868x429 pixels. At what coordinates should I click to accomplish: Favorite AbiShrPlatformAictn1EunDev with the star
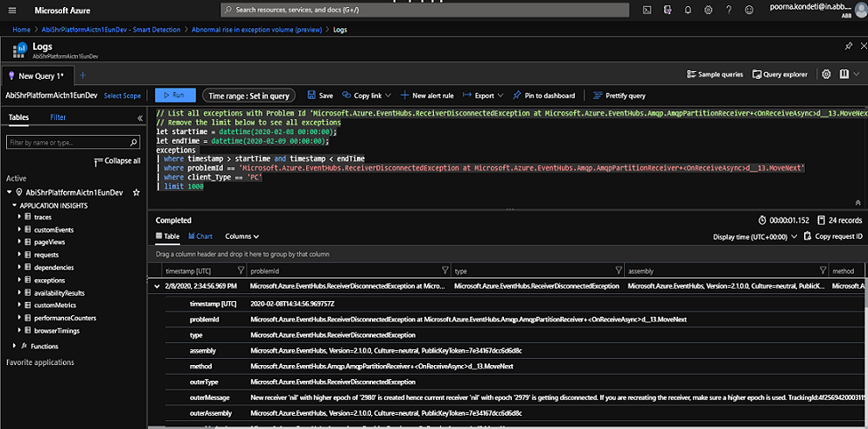(x=136, y=193)
